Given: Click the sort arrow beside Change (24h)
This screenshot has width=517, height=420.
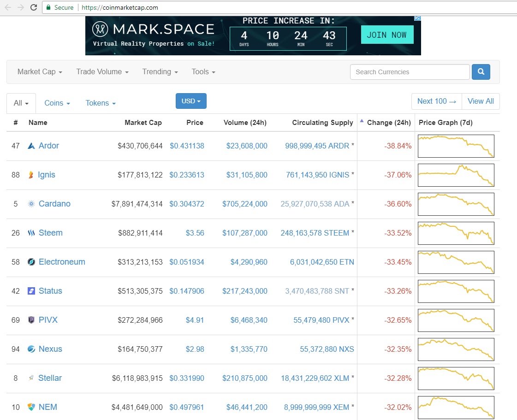Looking at the screenshot, I should coord(362,121).
